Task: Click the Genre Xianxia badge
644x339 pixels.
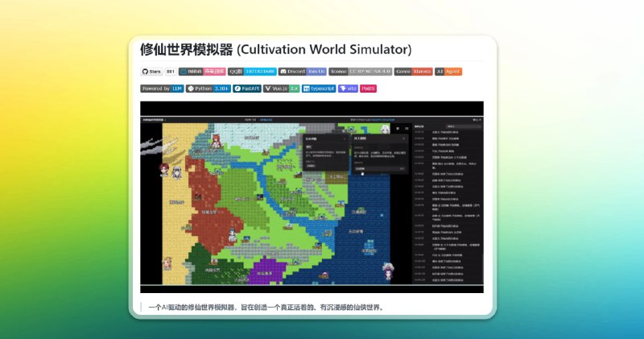Action: click(x=412, y=72)
